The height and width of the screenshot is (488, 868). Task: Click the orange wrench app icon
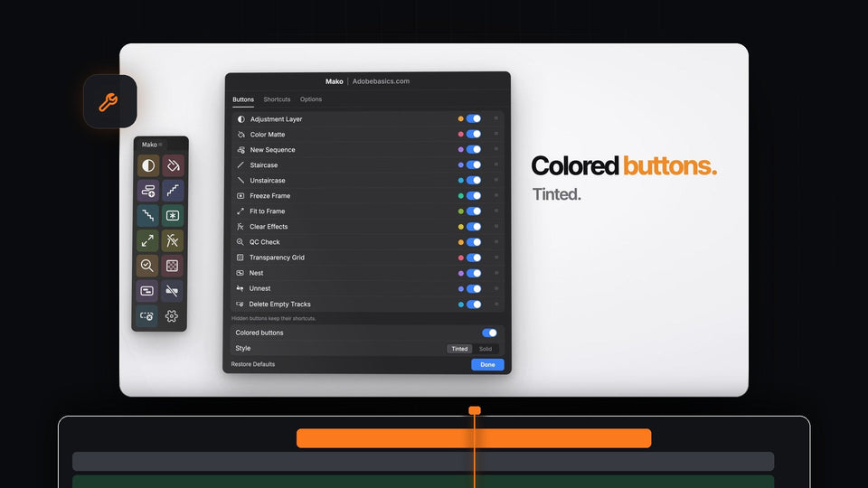point(109,102)
